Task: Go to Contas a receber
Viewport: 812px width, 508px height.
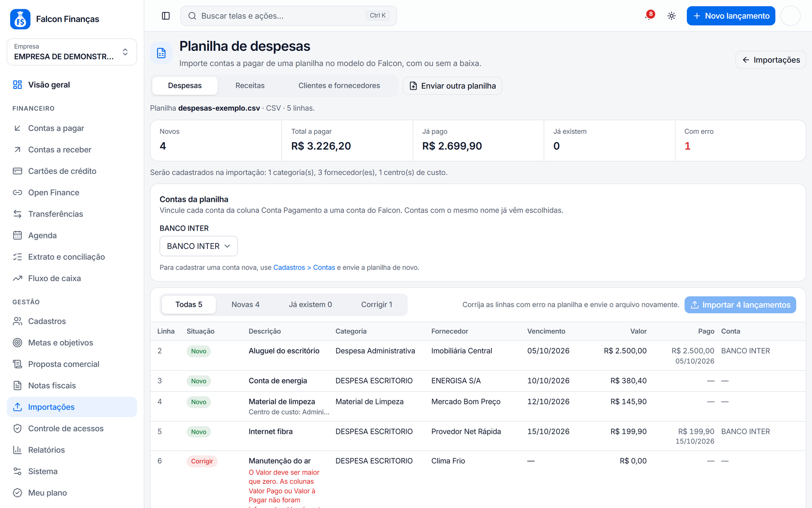Action: pos(72,149)
